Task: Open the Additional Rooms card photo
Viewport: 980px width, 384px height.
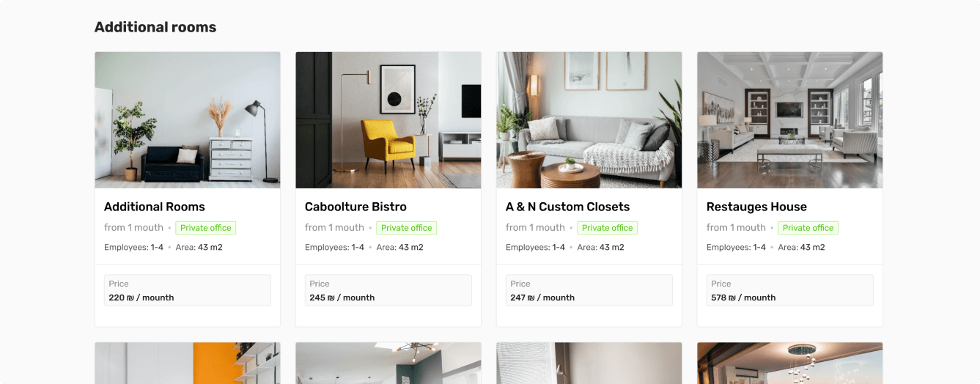Action: (188, 120)
